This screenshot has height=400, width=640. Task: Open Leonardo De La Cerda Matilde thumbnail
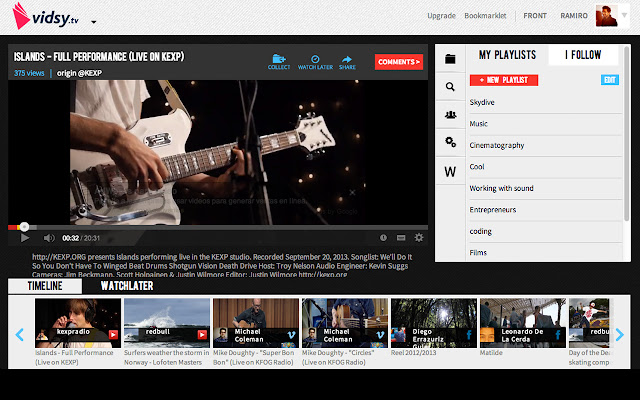tap(522, 323)
